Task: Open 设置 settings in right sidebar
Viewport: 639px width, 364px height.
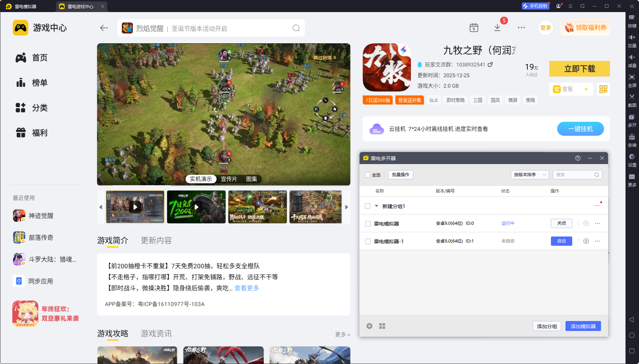Action: click(632, 160)
